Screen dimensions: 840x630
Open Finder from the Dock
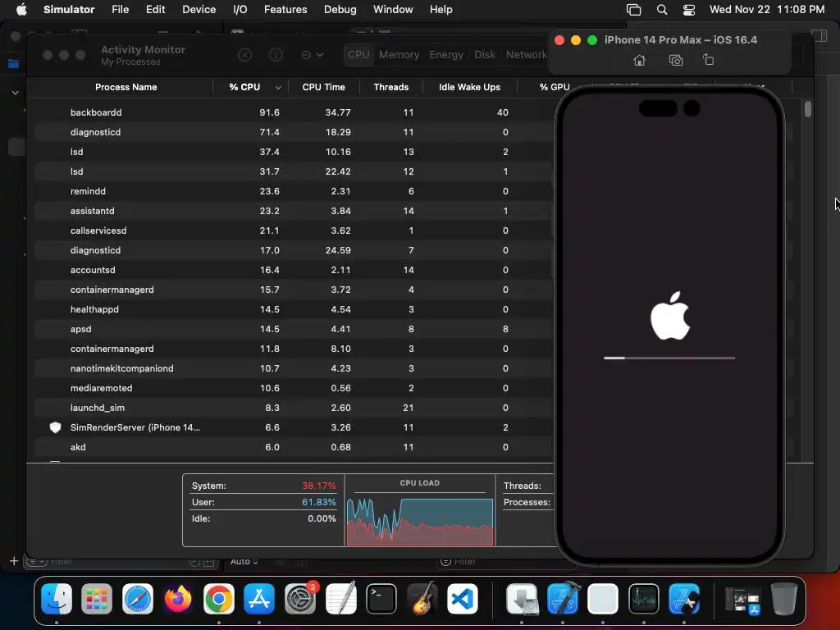[57, 598]
